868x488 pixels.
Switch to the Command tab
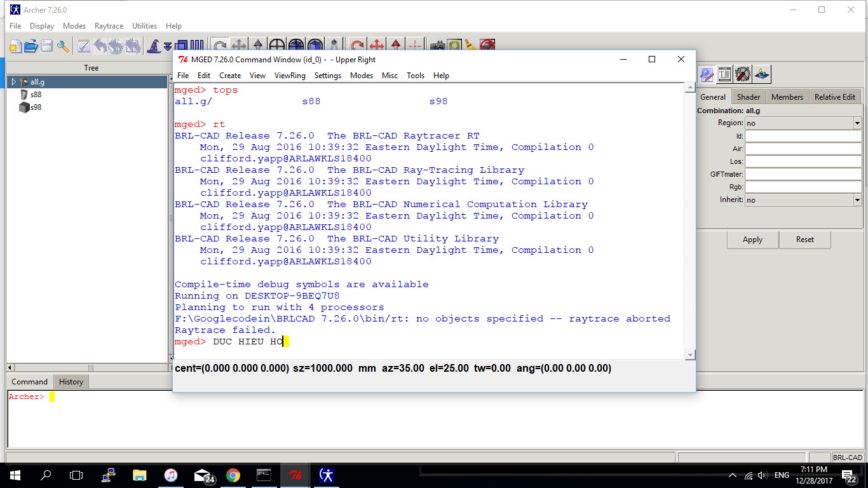pos(30,382)
